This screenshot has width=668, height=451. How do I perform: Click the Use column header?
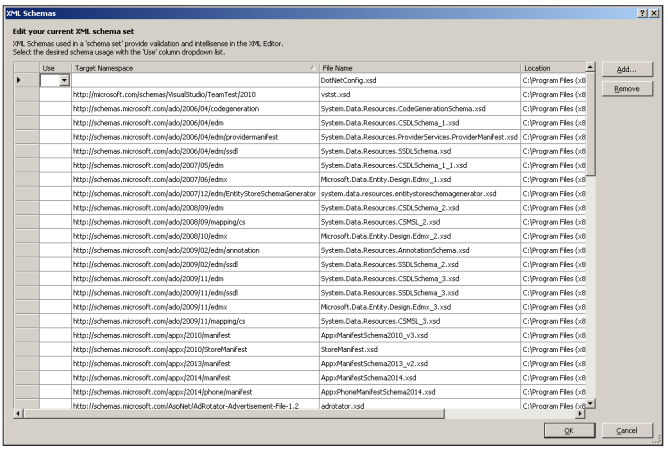coord(55,68)
